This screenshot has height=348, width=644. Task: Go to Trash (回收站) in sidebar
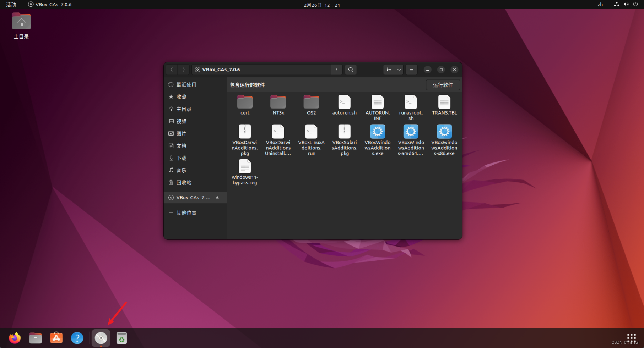pos(195,182)
